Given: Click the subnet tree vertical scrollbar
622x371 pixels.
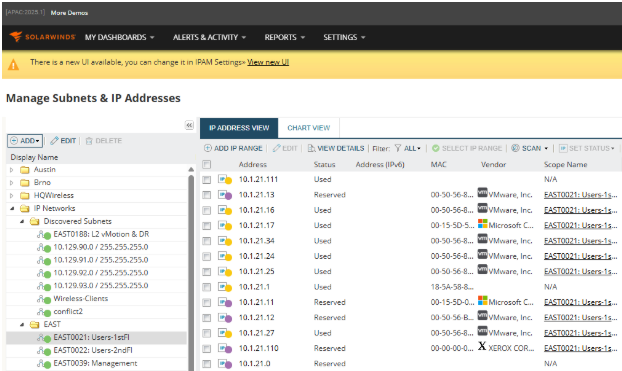Looking at the screenshot, I should point(191,270).
